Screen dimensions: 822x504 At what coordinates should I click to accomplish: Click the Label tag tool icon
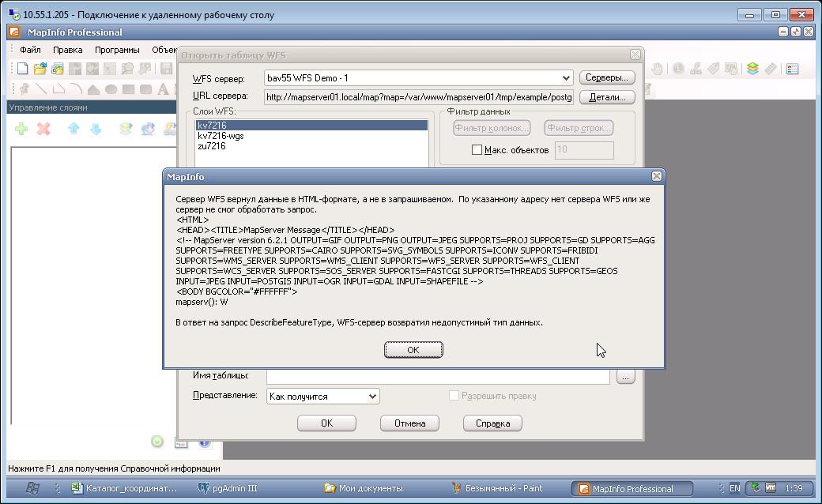[x=714, y=69]
